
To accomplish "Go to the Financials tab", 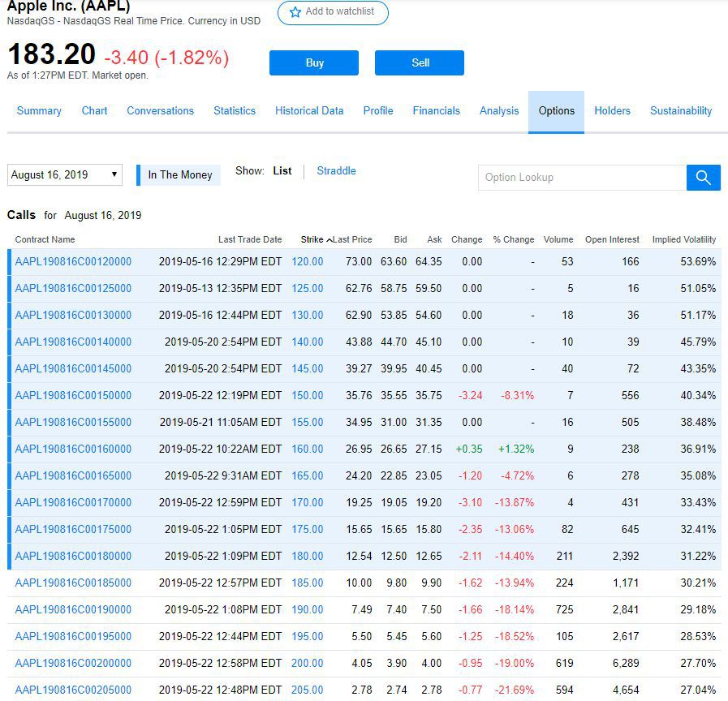I will point(436,111).
